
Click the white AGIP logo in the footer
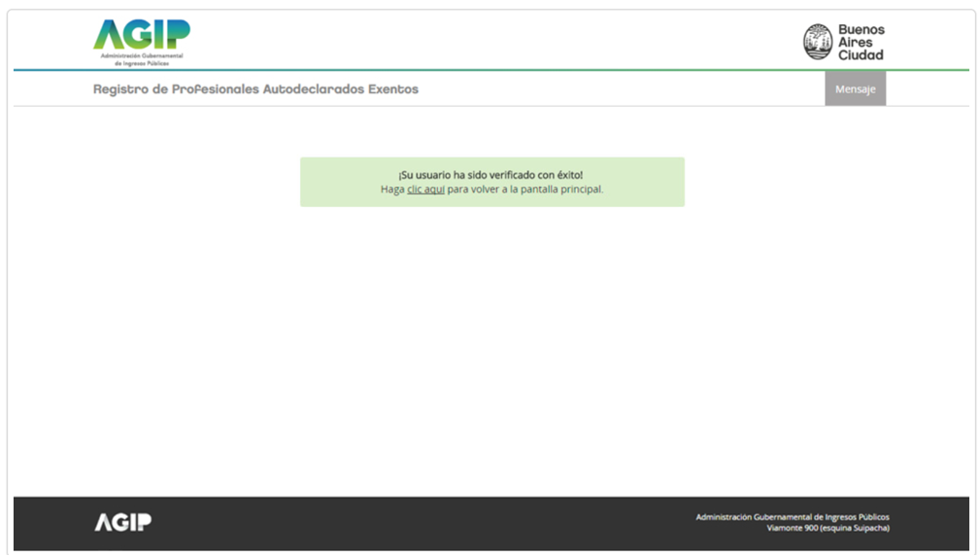coord(122,522)
